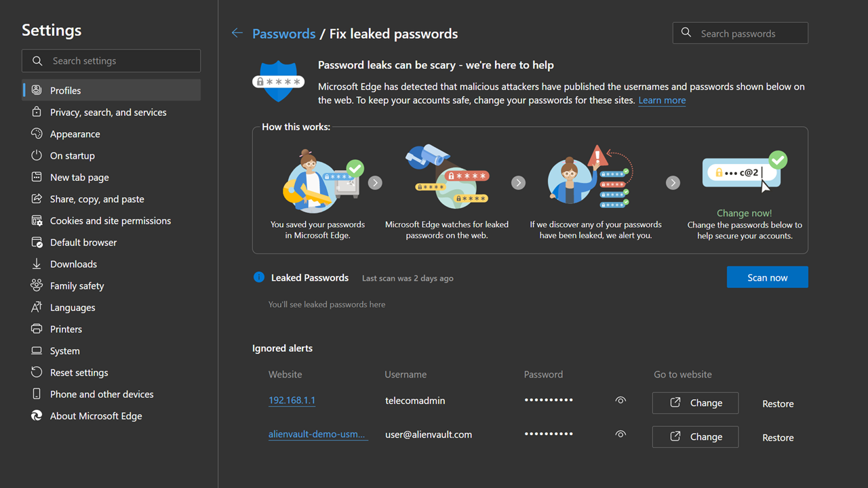Click arrow before Change now step
868x488 pixels.
click(673, 182)
